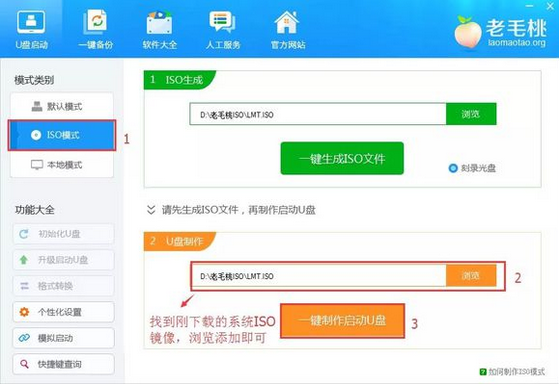Open the 一键备份 backup icon
The height and width of the screenshot is (388, 559).
coord(95,22)
